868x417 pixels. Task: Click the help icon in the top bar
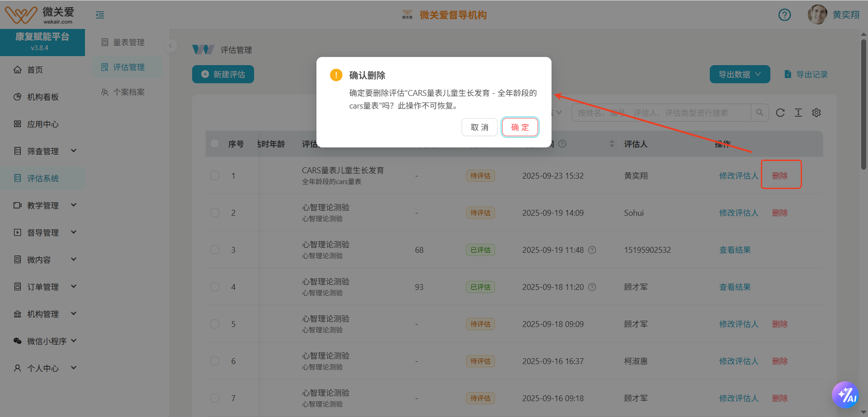pyautogui.click(x=784, y=14)
